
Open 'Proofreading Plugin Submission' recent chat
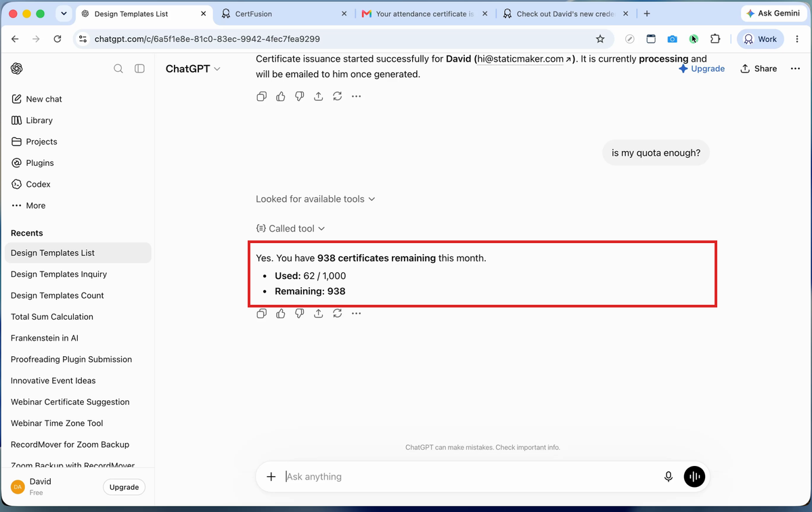[x=78, y=360]
